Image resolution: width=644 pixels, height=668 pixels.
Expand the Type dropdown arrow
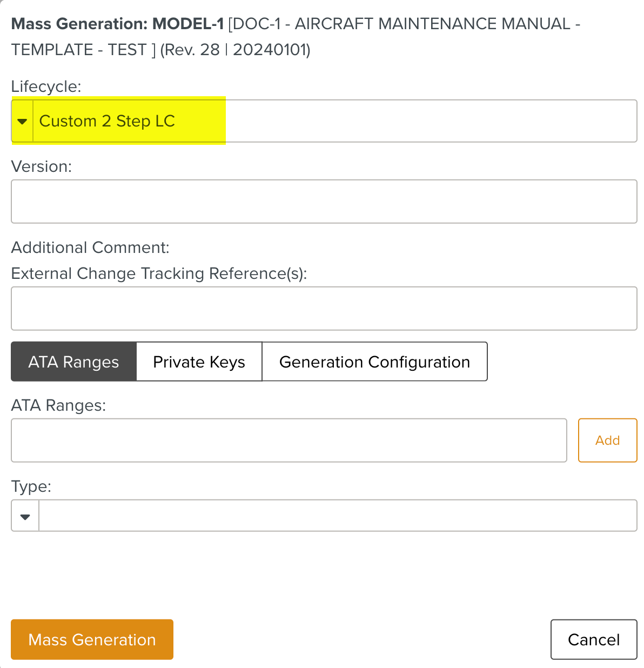point(25,516)
